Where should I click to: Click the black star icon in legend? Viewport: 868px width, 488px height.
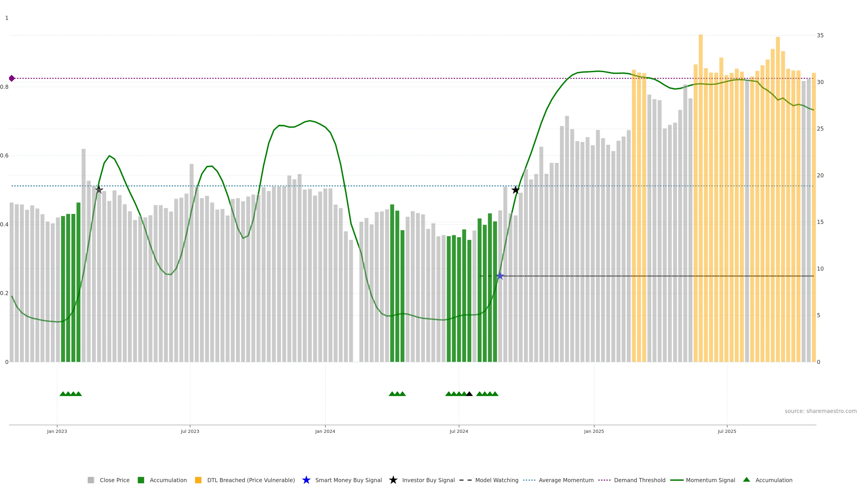pos(393,480)
